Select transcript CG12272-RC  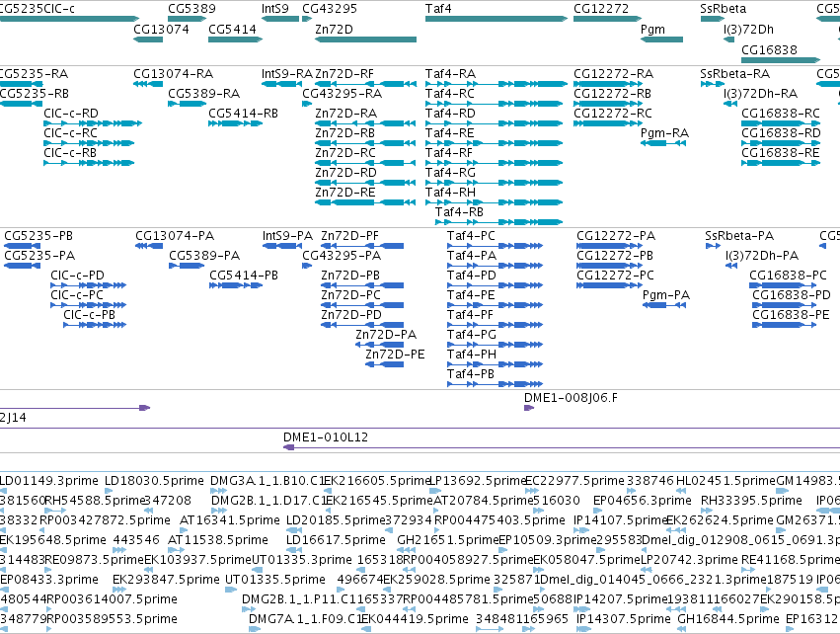pos(612,114)
